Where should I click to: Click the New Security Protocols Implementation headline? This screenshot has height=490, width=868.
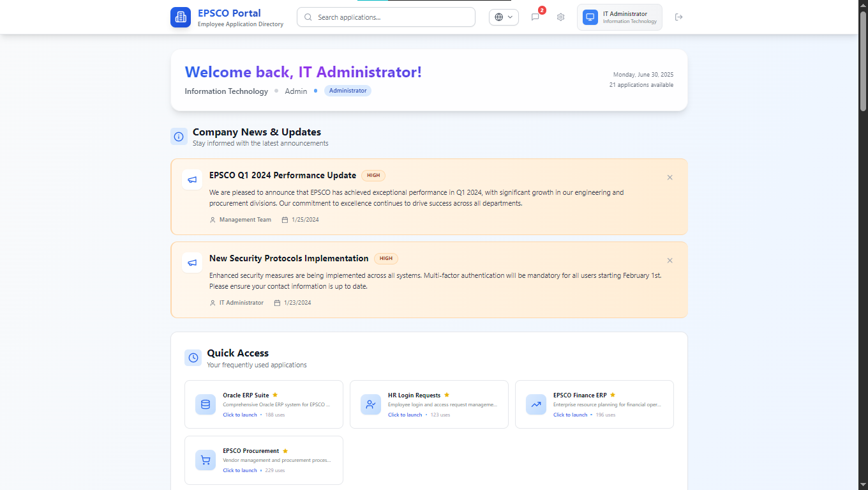pyautogui.click(x=289, y=258)
